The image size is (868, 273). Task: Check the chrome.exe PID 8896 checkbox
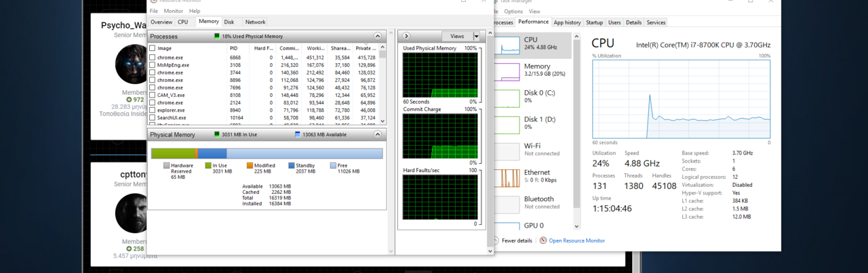[153, 80]
